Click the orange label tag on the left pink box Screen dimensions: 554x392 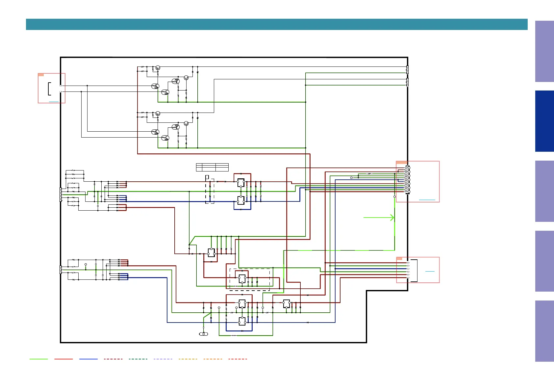coord(41,75)
